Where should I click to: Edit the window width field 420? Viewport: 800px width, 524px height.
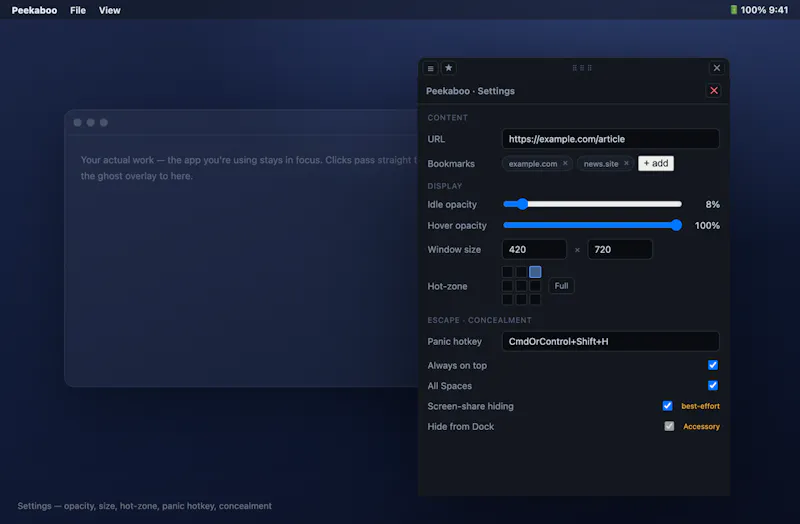click(534, 249)
